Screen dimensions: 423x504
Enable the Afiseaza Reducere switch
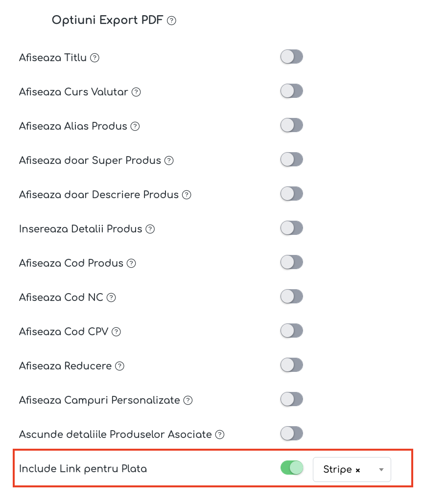pyautogui.click(x=292, y=365)
